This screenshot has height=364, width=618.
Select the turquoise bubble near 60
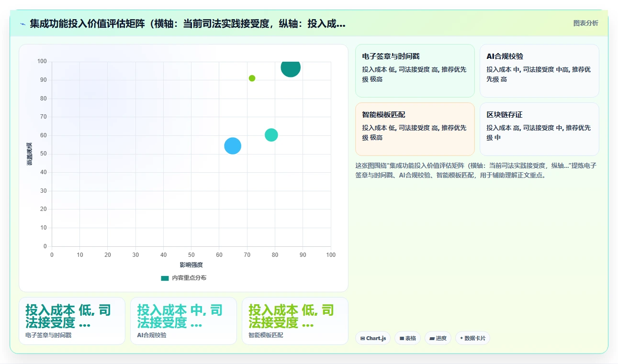pos(271,135)
